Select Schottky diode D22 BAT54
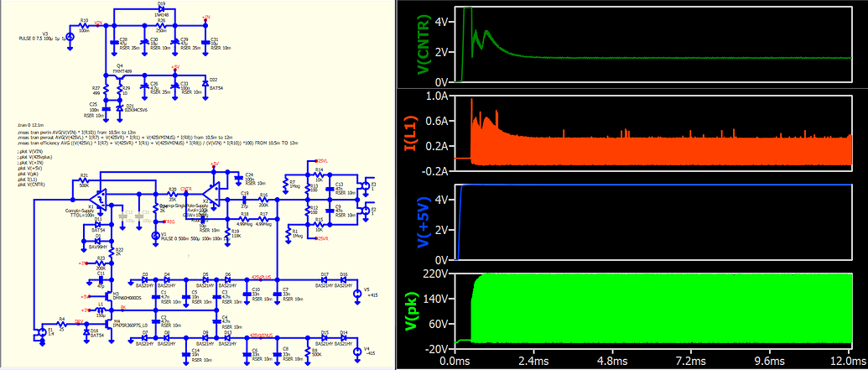The image size is (868, 370). tap(205, 82)
